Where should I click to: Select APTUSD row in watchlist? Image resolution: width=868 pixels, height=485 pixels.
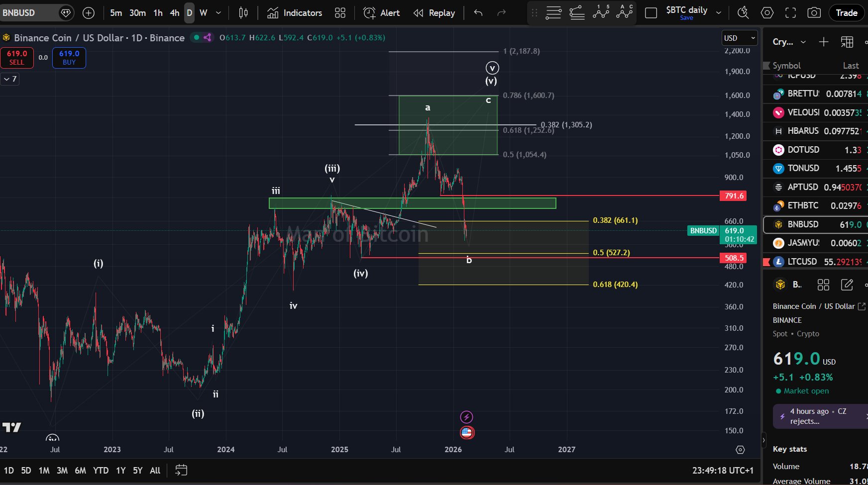click(815, 187)
